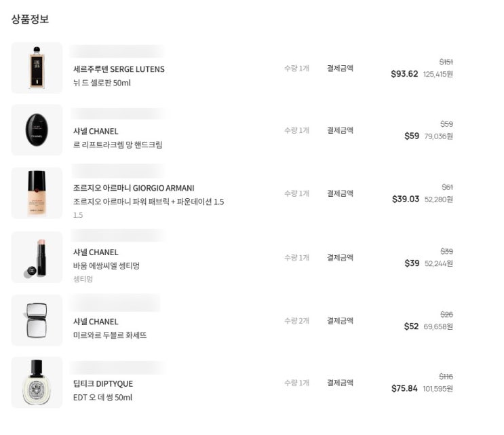
Task: Open the 바움 에쌍씨엘 셍티멍 product link
Action: [x=106, y=265]
